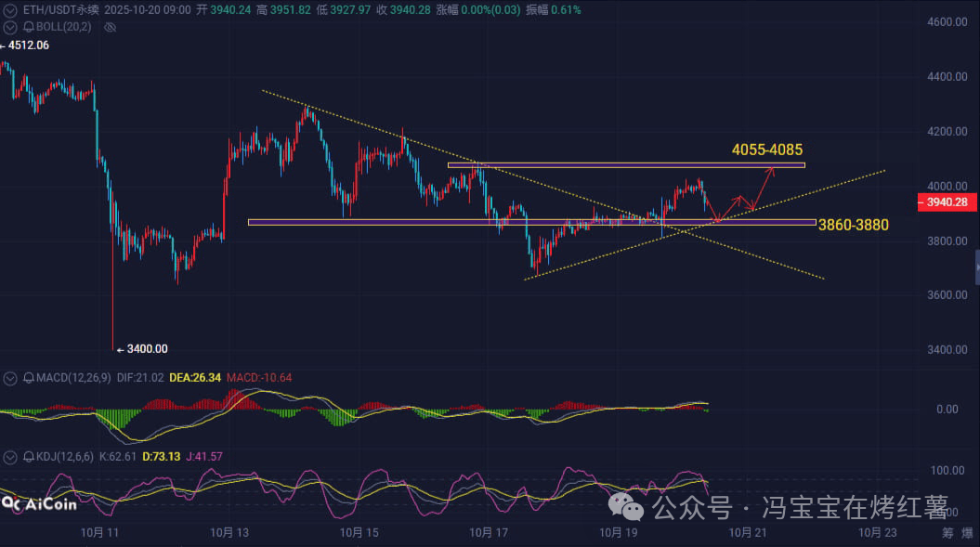Click the 开 3940.24 open price
Viewport: 980px width, 547px height.
pyautogui.click(x=224, y=10)
